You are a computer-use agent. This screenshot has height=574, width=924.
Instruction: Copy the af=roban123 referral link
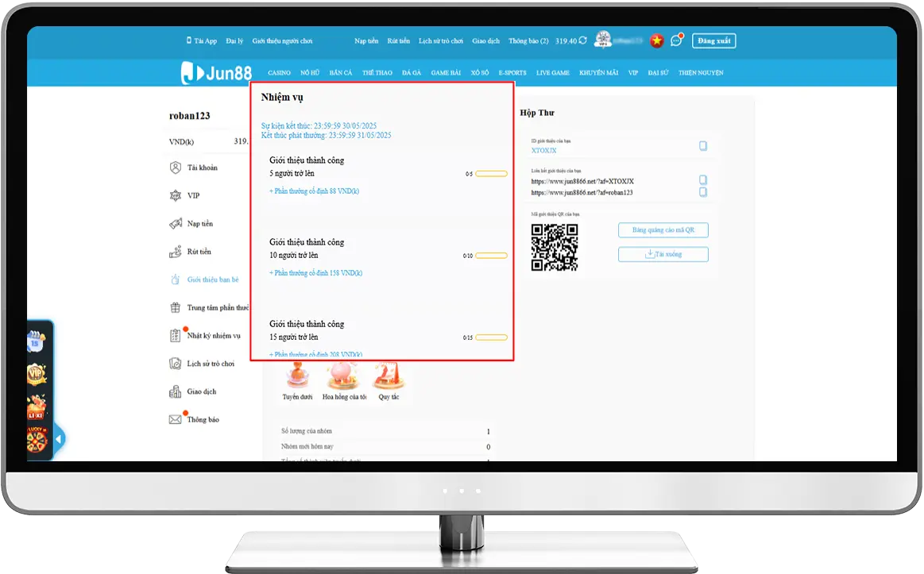tap(703, 192)
